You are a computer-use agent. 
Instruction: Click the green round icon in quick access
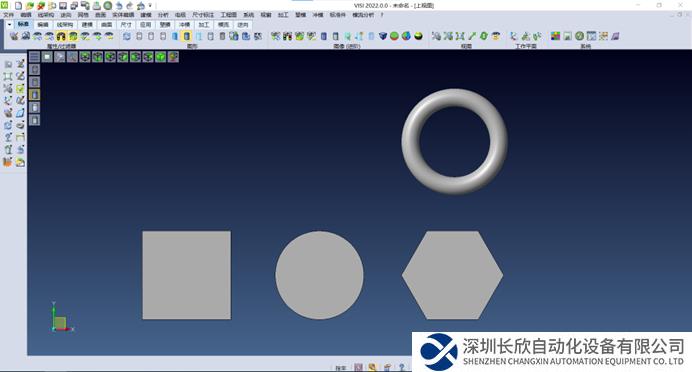point(108,6)
